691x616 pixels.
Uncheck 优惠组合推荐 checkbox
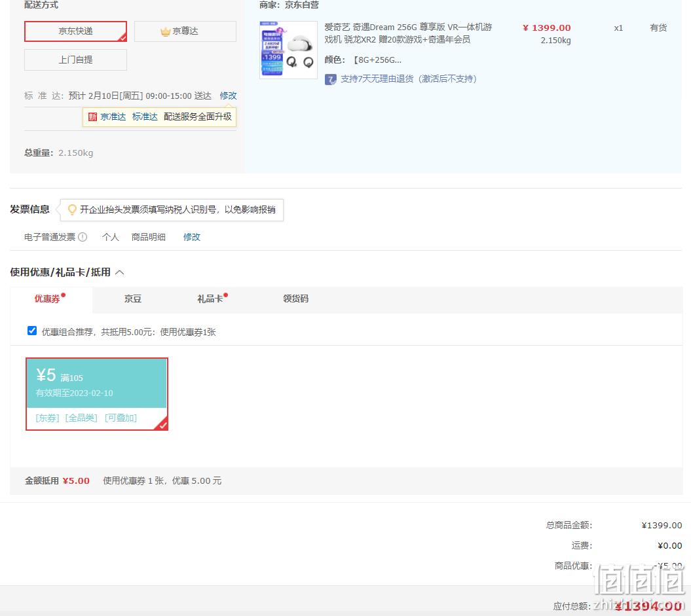[31, 331]
